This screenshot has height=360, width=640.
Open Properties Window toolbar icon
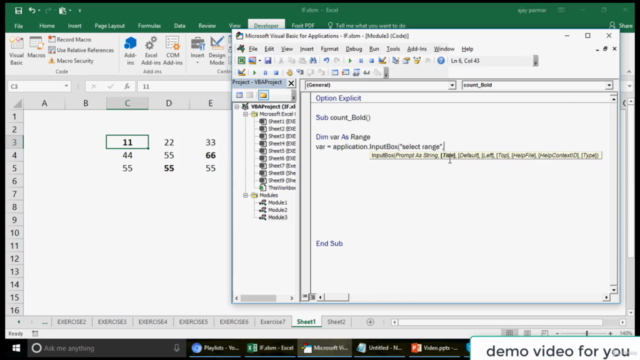(x=406, y=61)
